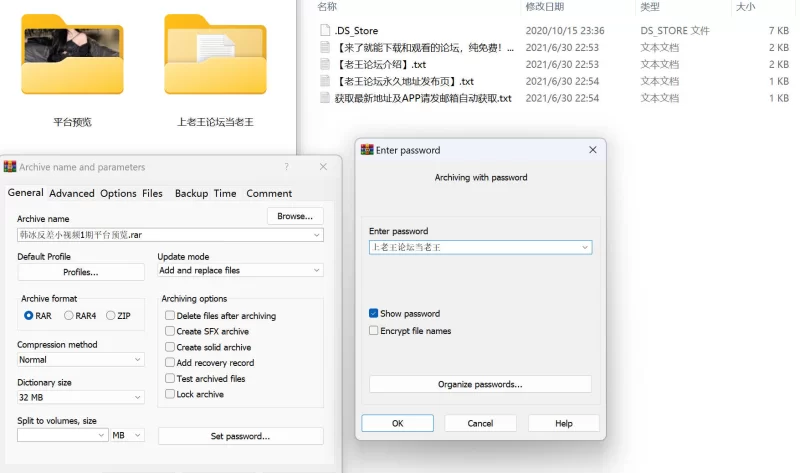Screen dimensions: 800x473
Task: Enable Encrypt file names
Action: tap(373, 331)
